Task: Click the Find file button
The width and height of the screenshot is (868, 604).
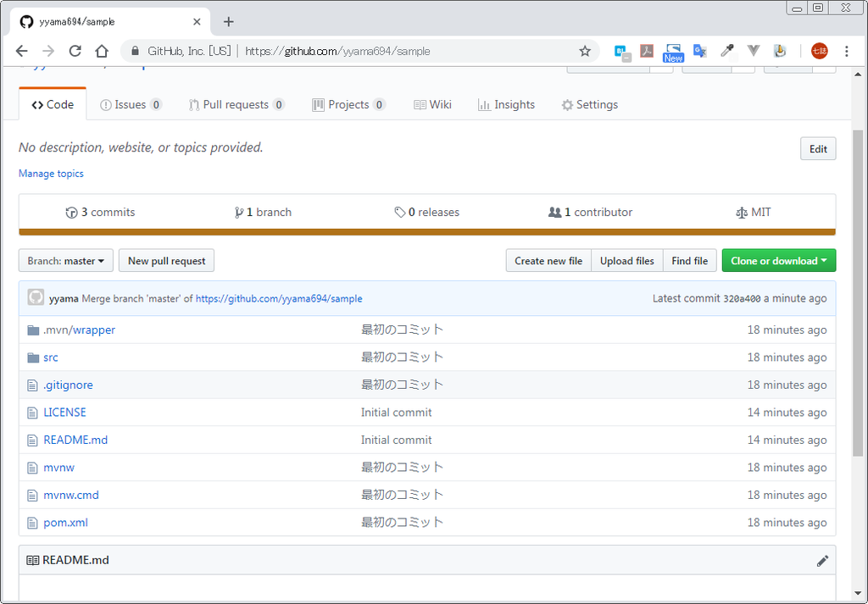Action: tap(690, 261)
